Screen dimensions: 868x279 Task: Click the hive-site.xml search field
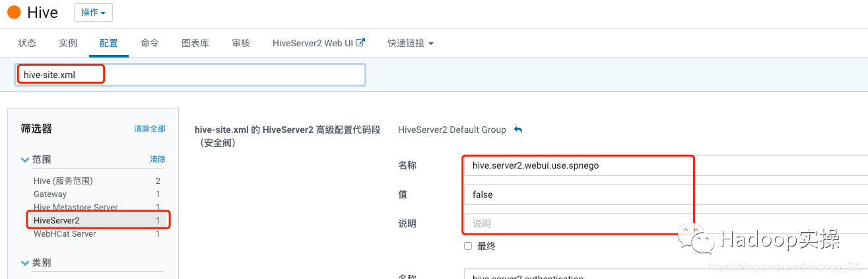[x=190, y=75]
